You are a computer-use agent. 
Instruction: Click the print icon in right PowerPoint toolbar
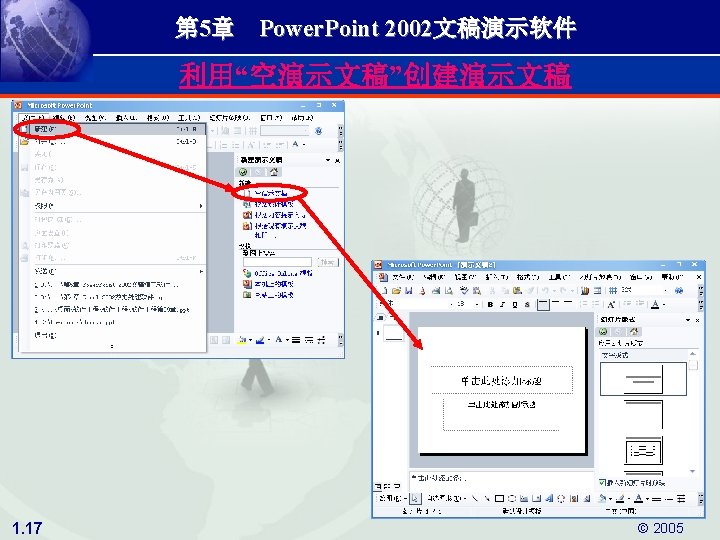(x=436, y=290)
